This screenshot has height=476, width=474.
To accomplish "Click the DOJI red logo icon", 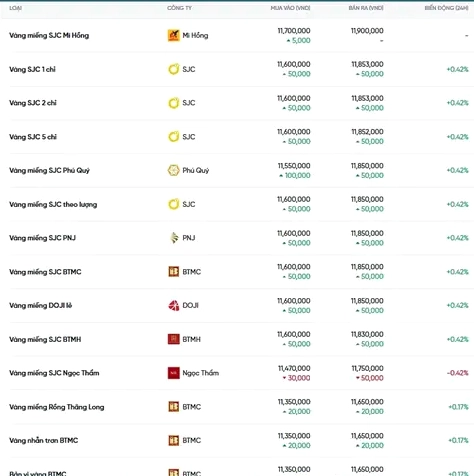I will click(x=173, y=305).
